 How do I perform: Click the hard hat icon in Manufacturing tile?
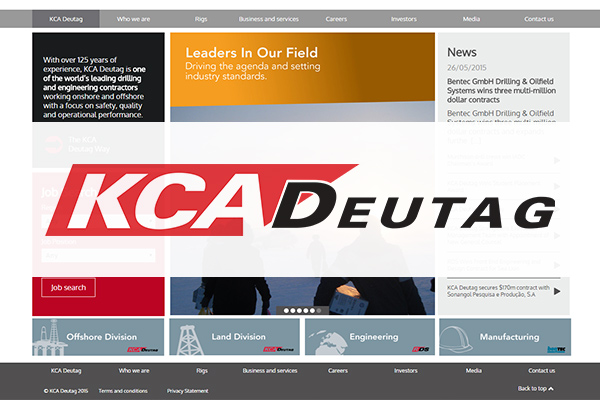[x=456, y=340]
